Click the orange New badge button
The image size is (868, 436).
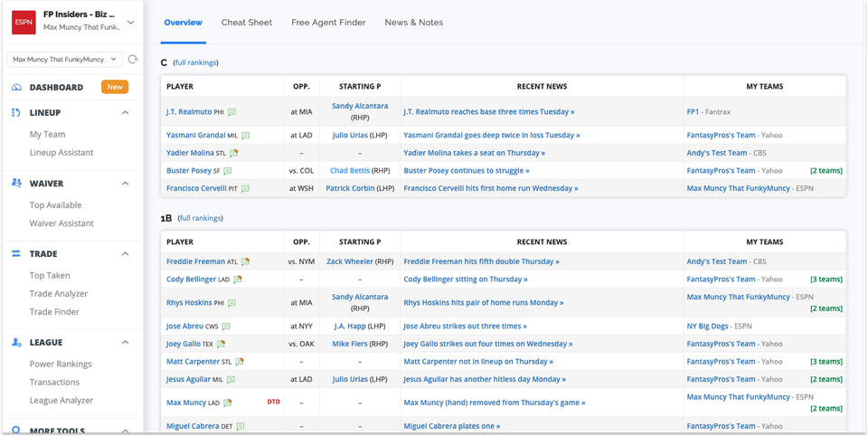(115, 87)
